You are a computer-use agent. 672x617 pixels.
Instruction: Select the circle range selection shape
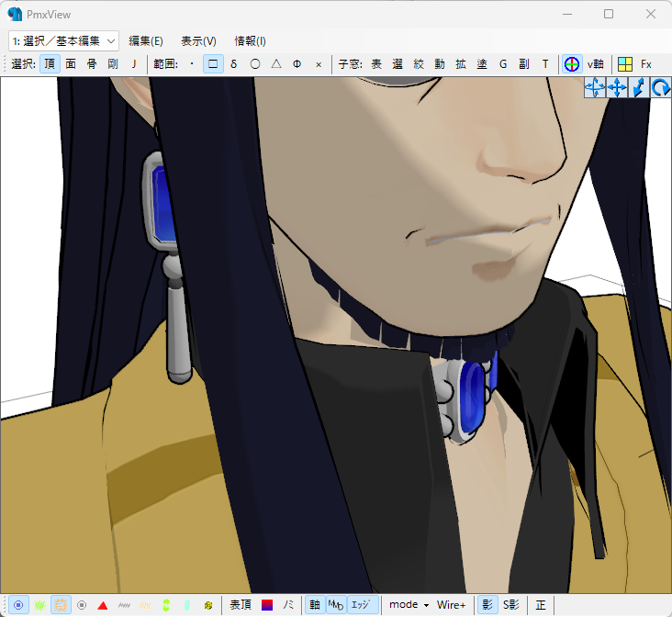[254, 64]
